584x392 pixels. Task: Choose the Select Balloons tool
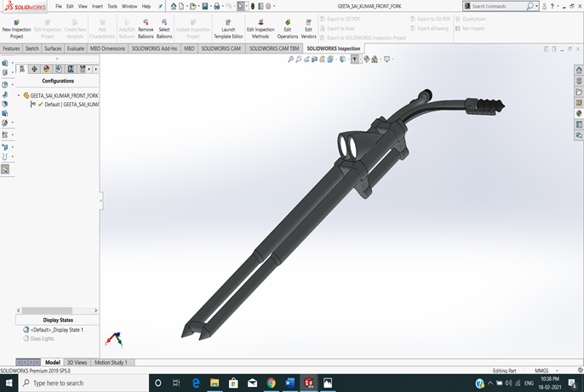164,29
